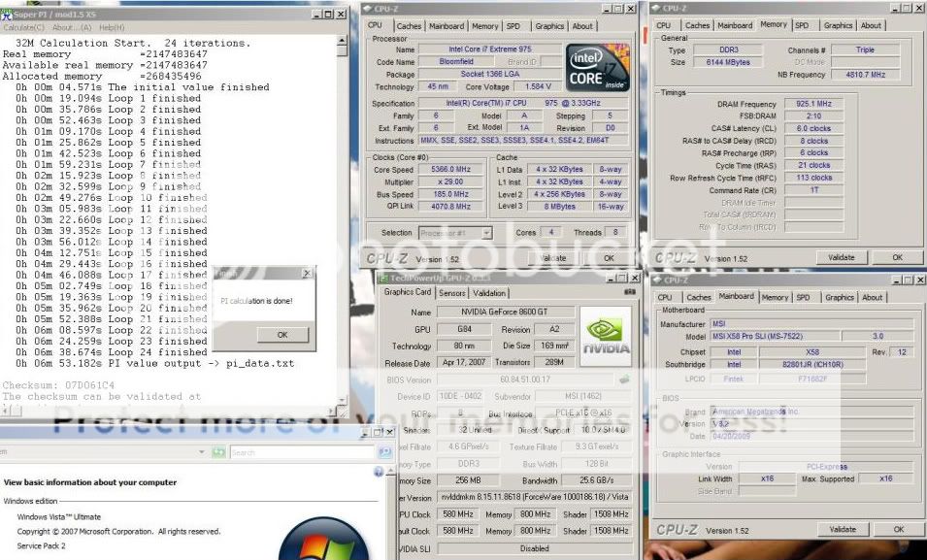Open the Calculate(C) menu in Super PI
This screenshot has width=927, height=560.
point(23,28)
